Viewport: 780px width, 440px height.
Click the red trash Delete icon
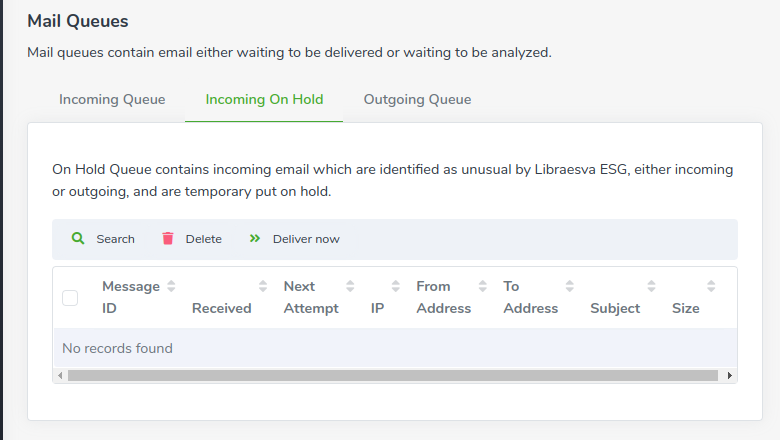click(x=168, y=239)
